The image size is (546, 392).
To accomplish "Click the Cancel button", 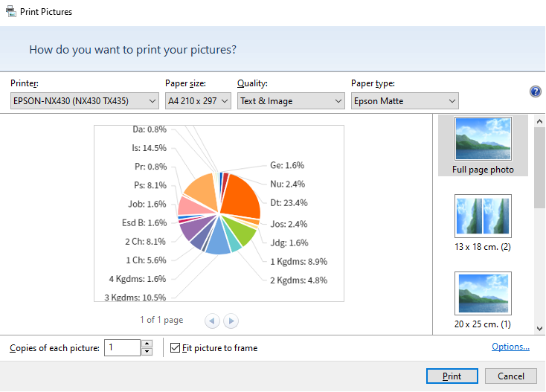I will point(511,376).
